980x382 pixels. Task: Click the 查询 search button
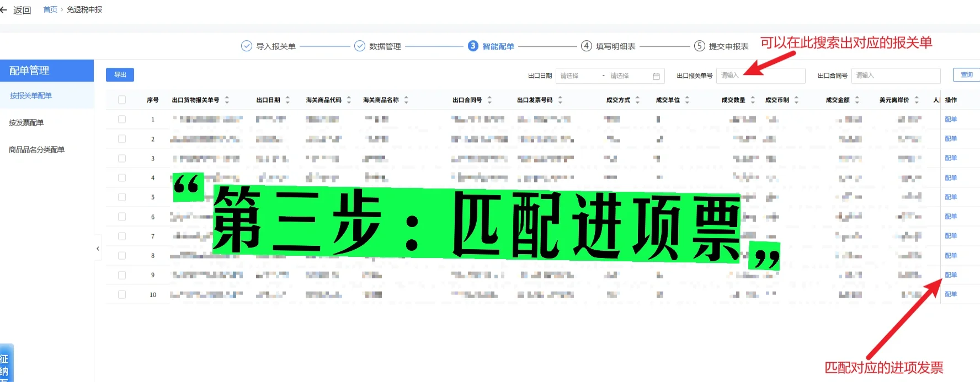click(x=966, y=74)
